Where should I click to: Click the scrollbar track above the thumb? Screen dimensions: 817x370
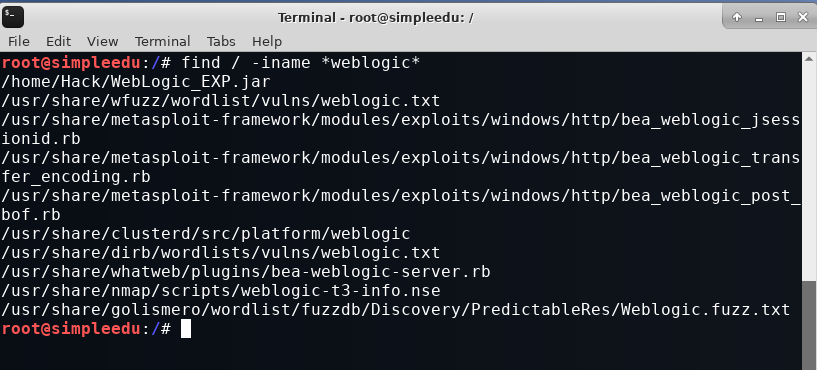point(809,172)
